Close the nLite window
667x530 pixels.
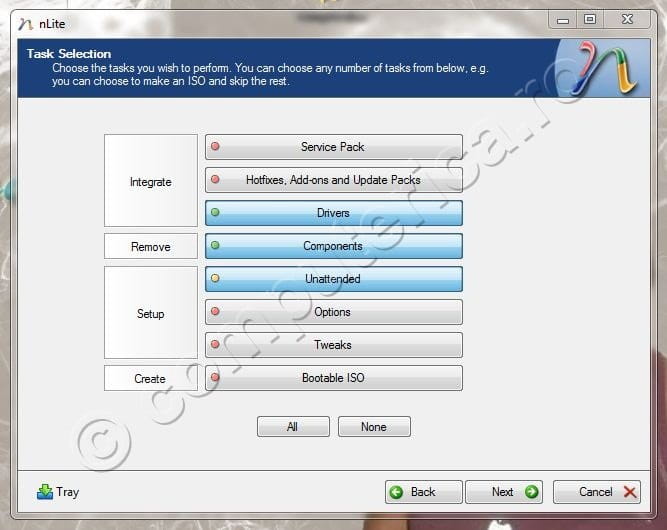[x=627, y=20]
